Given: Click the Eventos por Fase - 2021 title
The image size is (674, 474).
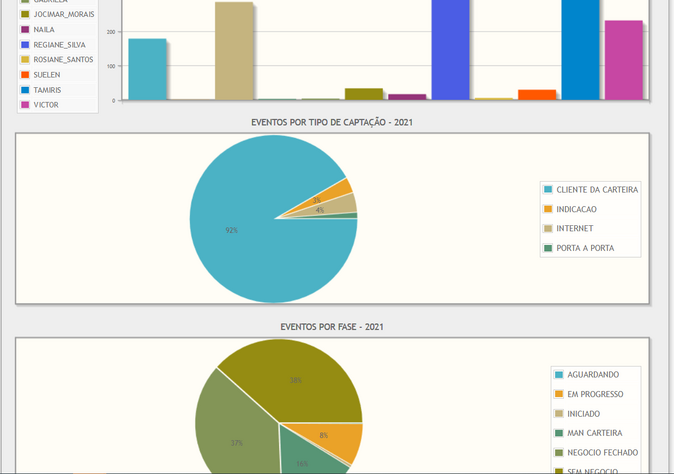Looking at the screenshot, I should [x=332, y=327].
